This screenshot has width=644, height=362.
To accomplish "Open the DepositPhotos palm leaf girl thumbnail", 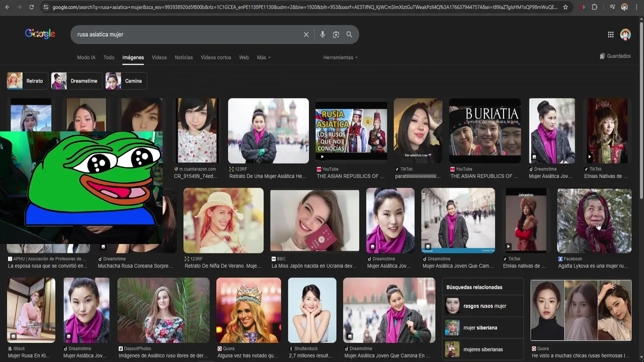I will (164, 310).
